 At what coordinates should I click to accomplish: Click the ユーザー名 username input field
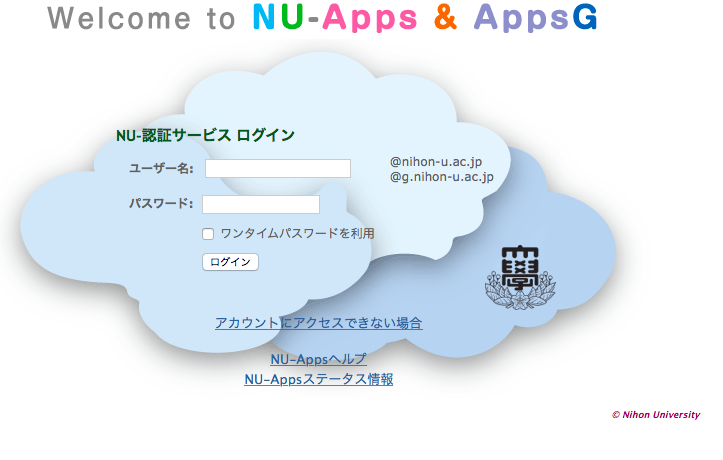pyautogui.click(x=278, y=168)
